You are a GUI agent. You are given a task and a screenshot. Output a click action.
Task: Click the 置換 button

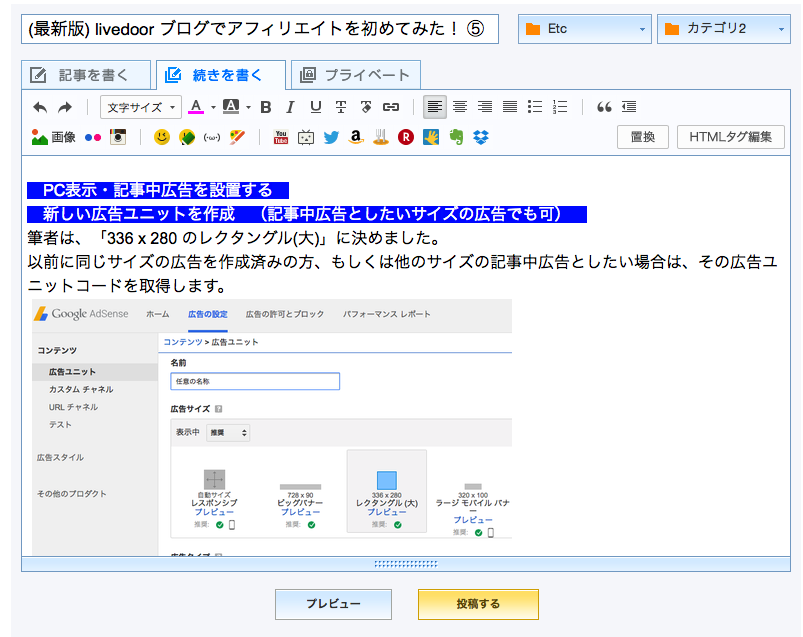click(x=643, y=137)
